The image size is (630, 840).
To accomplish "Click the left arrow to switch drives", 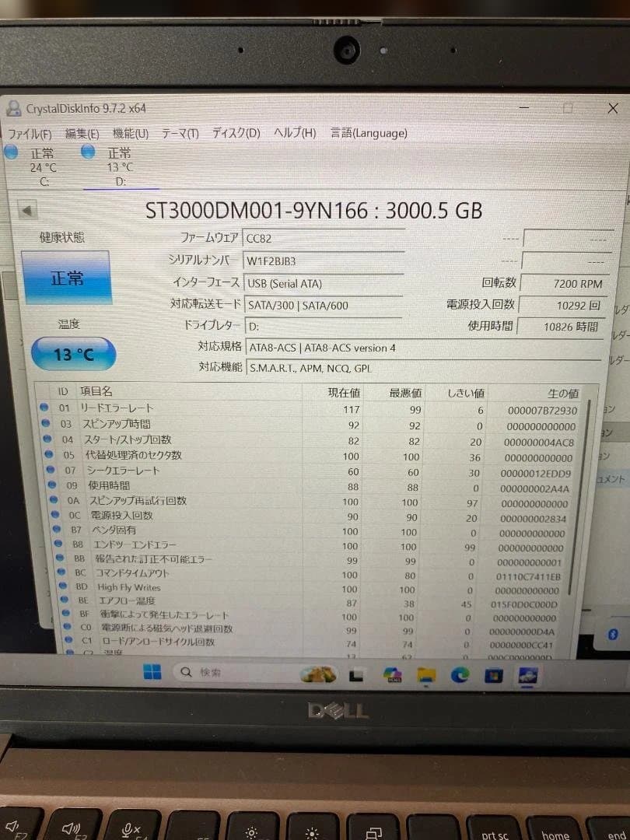I will (27, 209).
